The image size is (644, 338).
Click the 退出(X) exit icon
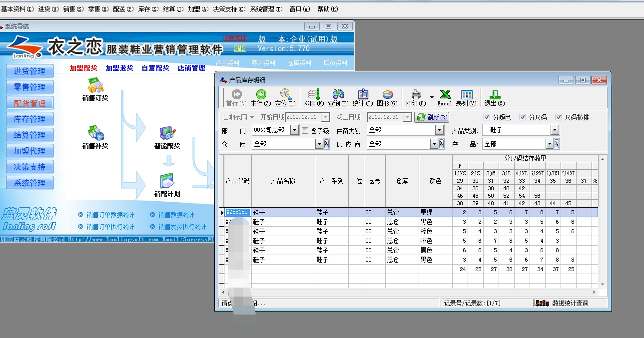coord(494,97)
